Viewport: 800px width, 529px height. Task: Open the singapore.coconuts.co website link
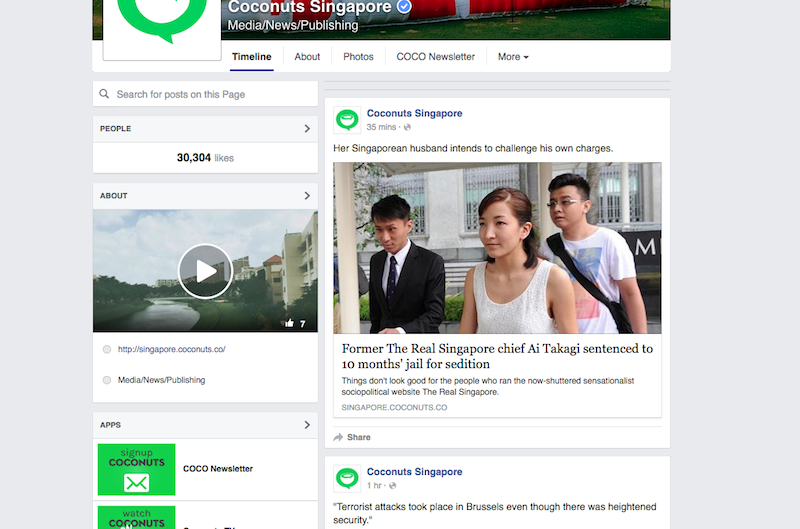click(x=171, y=349)
